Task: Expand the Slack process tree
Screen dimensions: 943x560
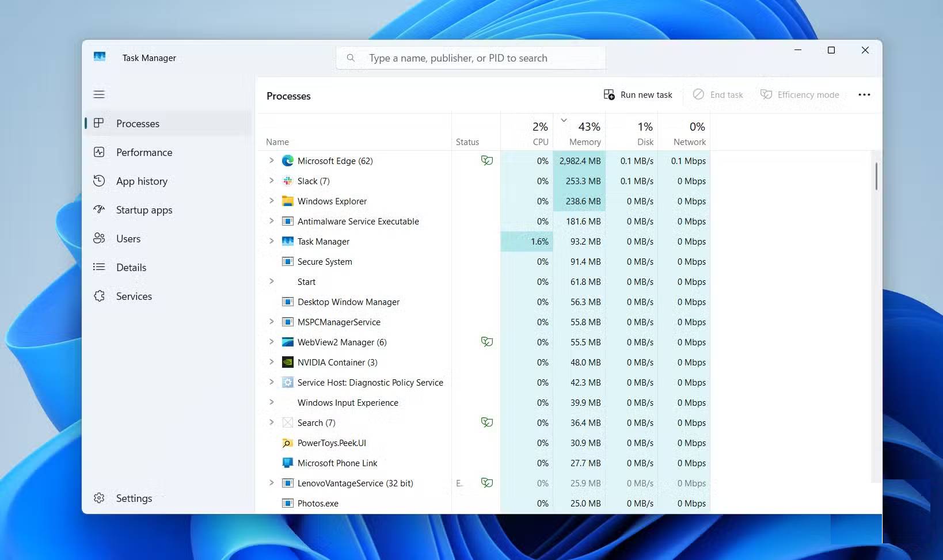Action: point(272,181)
